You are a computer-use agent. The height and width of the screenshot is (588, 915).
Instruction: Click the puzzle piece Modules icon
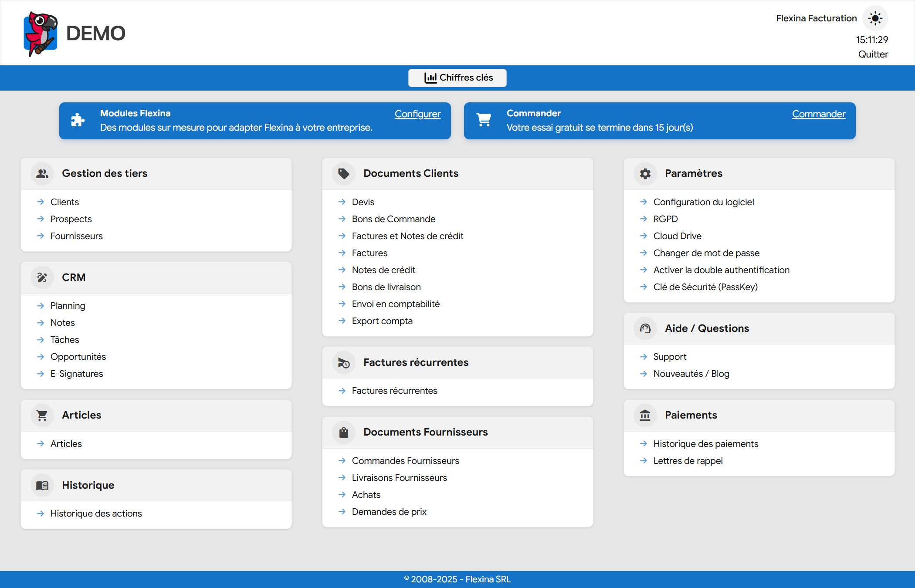pyautogui.click(x=78, y=120)
